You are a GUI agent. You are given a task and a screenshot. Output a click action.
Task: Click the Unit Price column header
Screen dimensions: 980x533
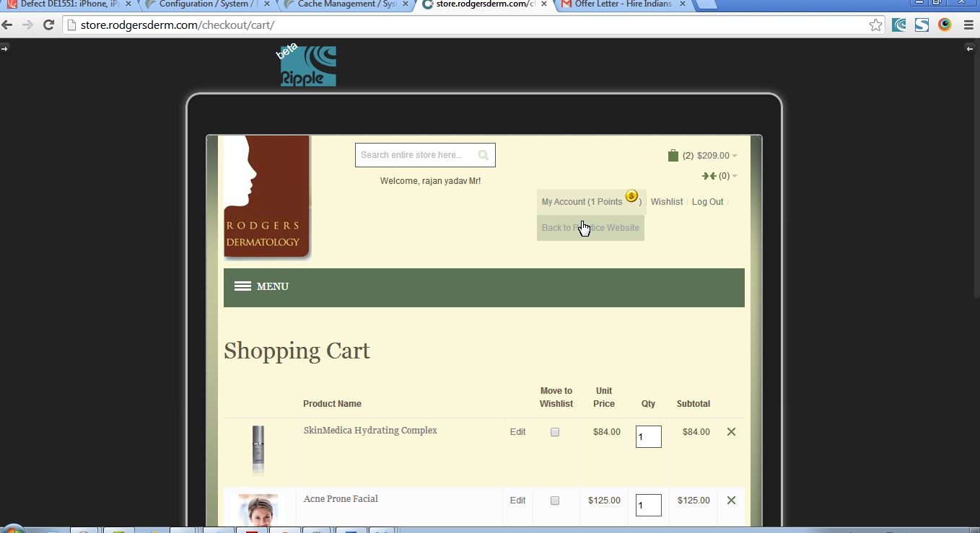click(604, 397)
